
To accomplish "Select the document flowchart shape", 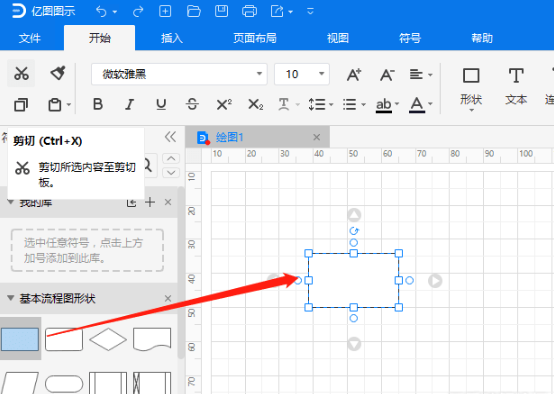I will coord(152,339).
